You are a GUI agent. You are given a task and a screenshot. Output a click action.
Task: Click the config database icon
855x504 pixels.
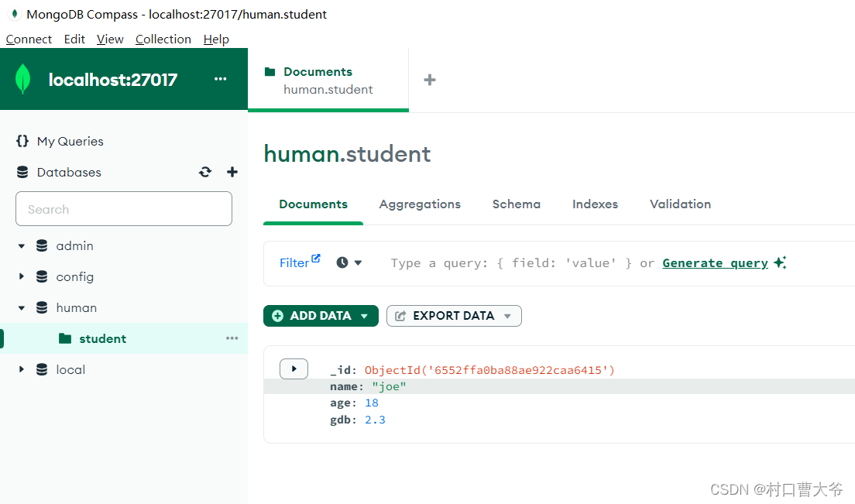[42, 277]
